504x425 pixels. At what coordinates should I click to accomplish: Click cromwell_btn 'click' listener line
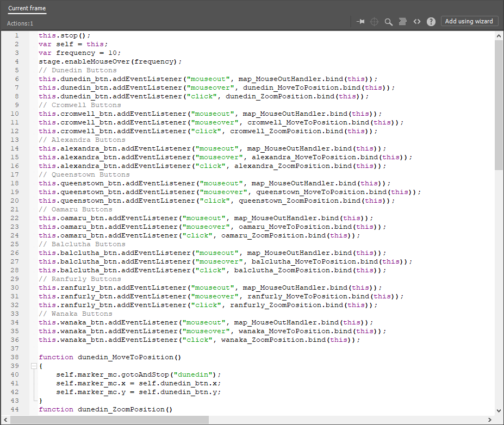click(208, 131)
